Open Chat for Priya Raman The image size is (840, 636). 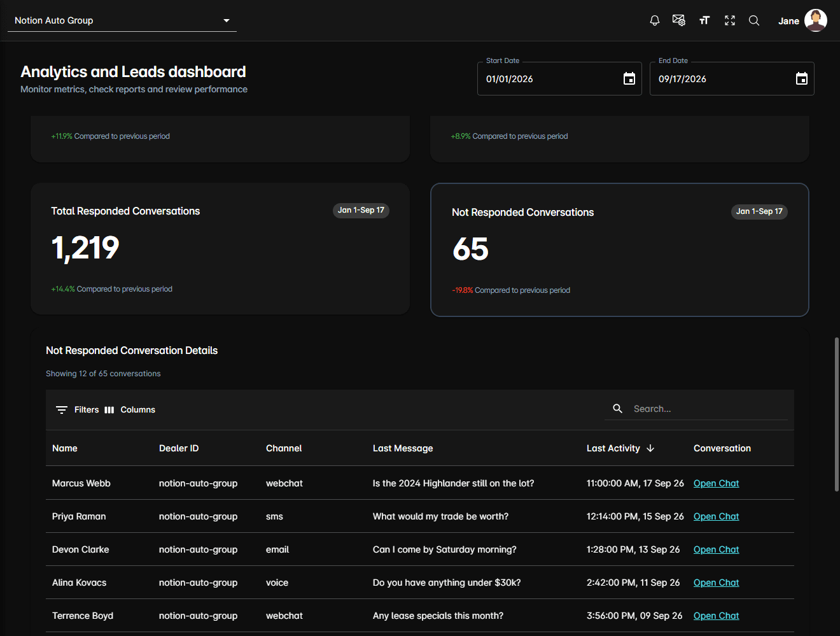tap(716, 516)
